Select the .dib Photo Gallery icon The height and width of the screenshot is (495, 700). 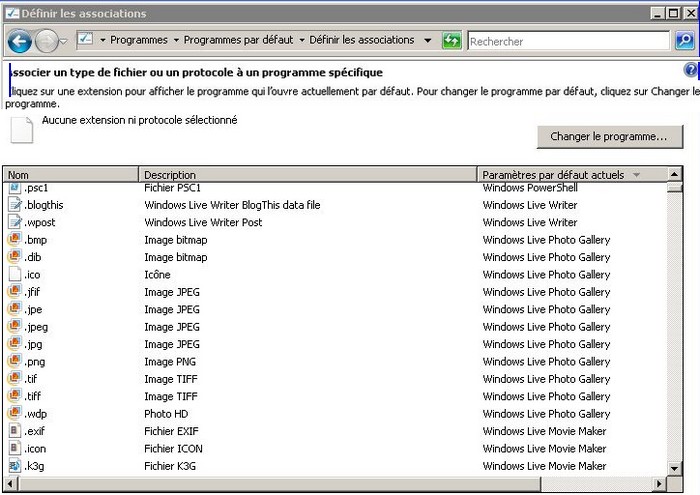click(15, 257)
